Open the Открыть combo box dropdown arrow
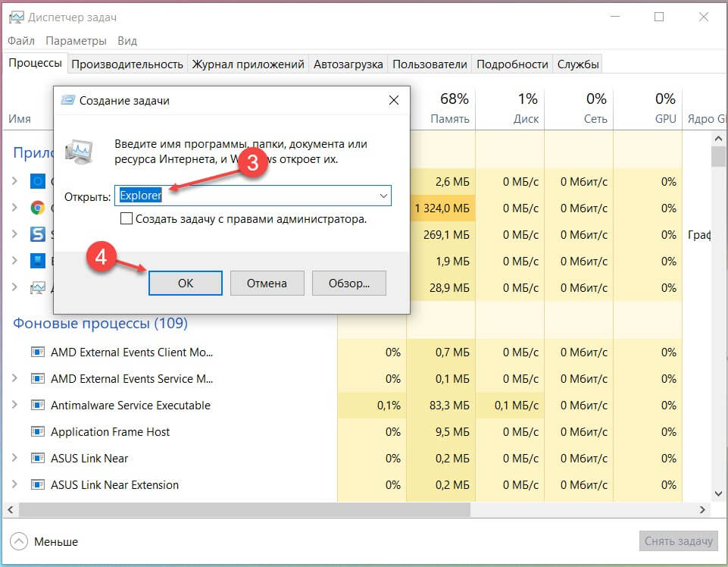Screen dimensions: 728x567 pos(383,196)
